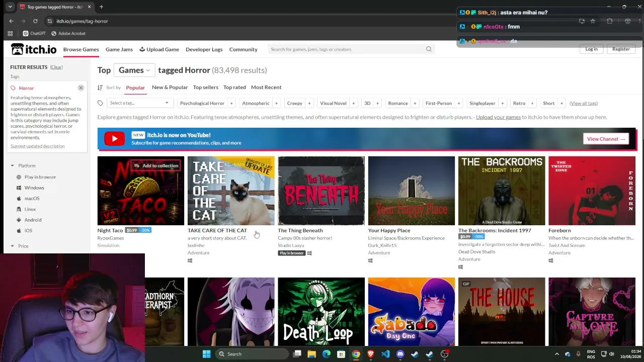This screenshot has width=644, height=362.
Task: Add the Psychological Horror tag with its plus
Action: click(x=231, y=103)
